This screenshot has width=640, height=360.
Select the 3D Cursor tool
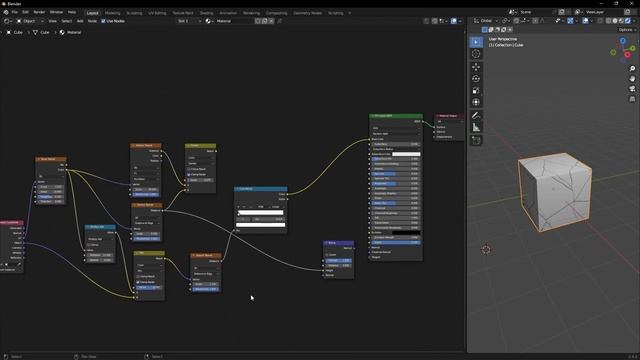pyautogui.click(x=476, y=54)
